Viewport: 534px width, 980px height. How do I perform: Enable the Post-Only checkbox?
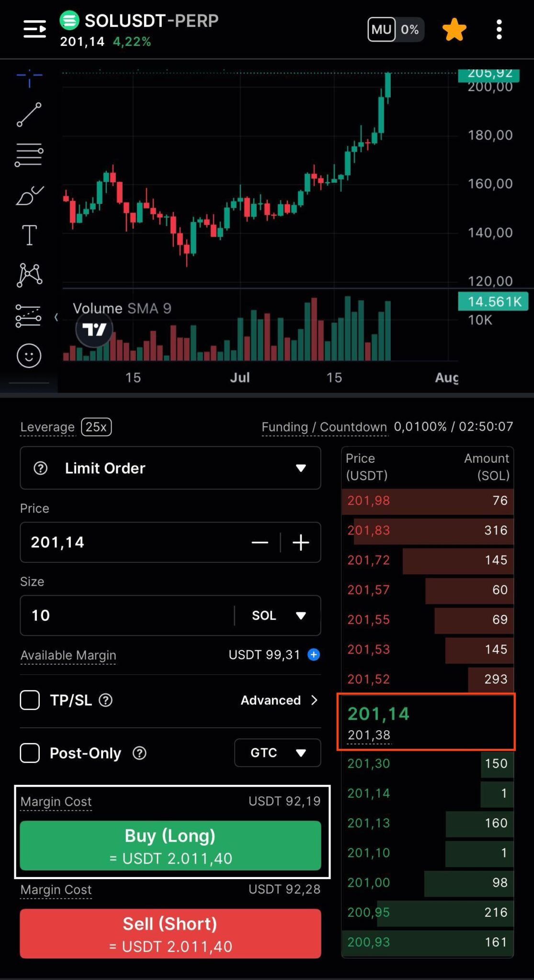(30, 753)
